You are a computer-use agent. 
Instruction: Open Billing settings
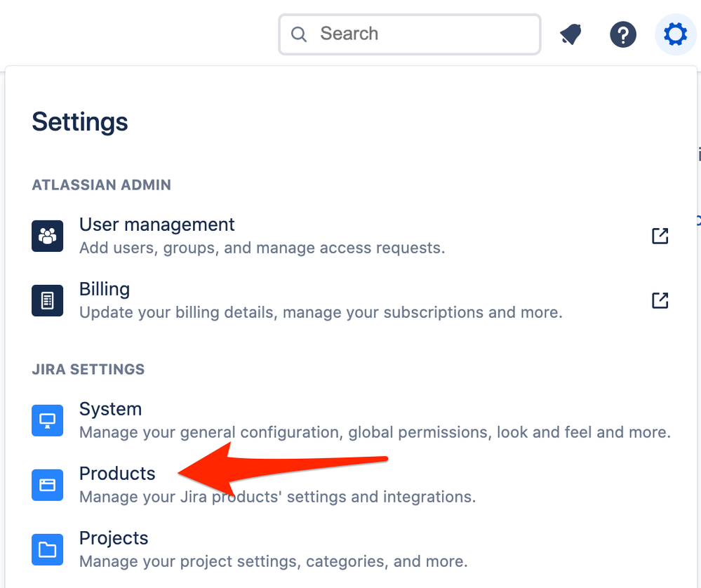click(105, 289)
